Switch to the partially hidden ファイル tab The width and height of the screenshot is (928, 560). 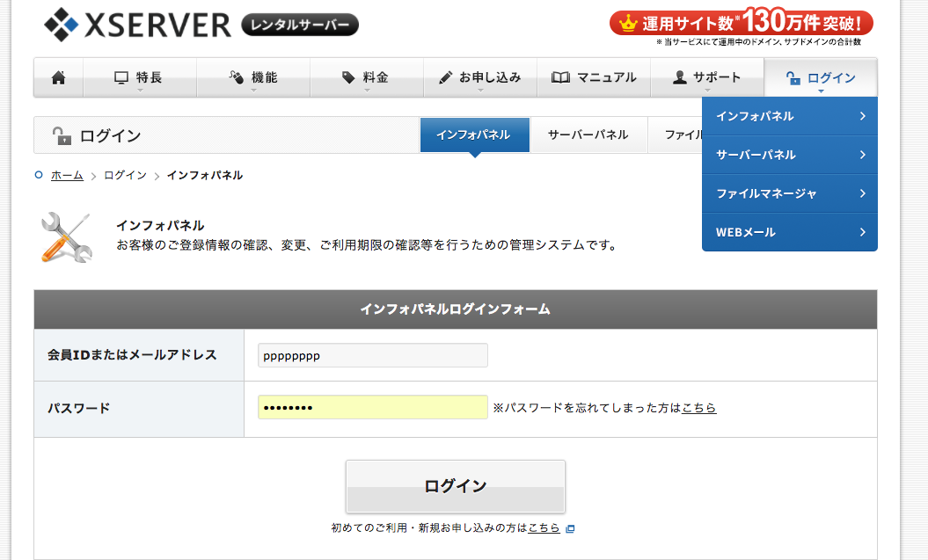(x=676, y=135)
